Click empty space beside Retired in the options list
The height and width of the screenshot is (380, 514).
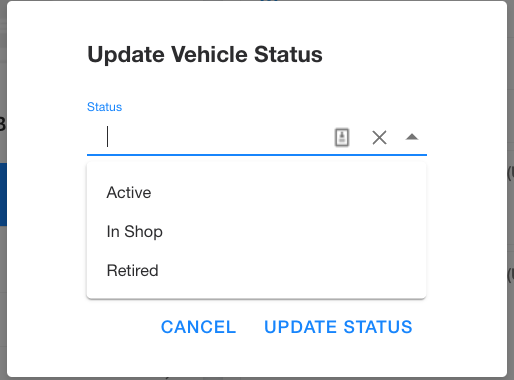click(x=290, y=270)
